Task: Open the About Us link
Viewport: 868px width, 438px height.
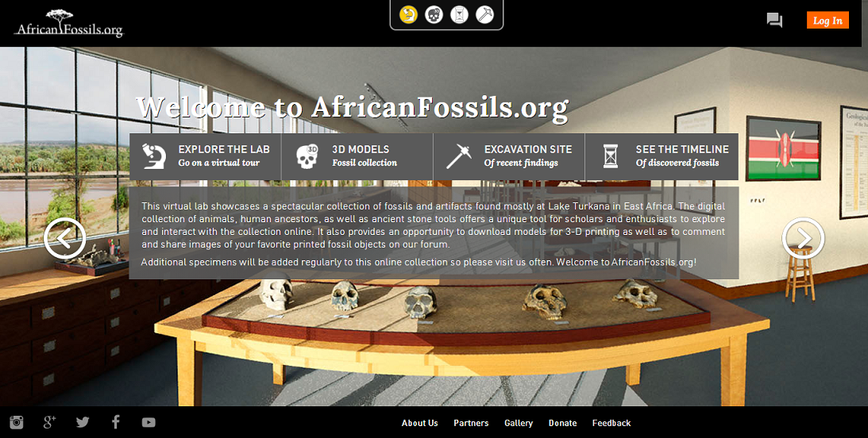Action: click(419, 423)
